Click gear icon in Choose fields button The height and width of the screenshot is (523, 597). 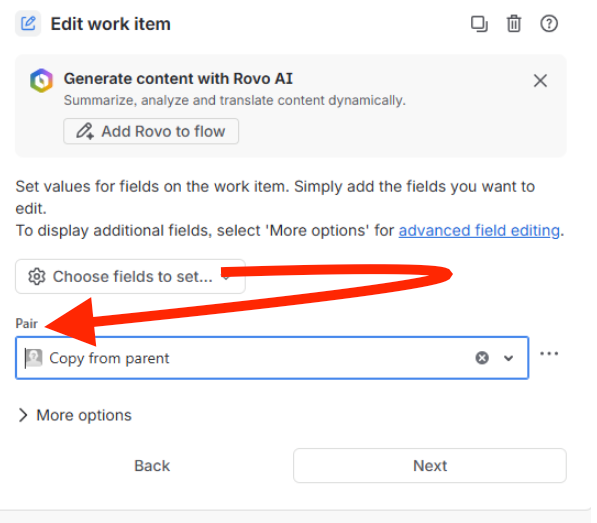[37, 276]
